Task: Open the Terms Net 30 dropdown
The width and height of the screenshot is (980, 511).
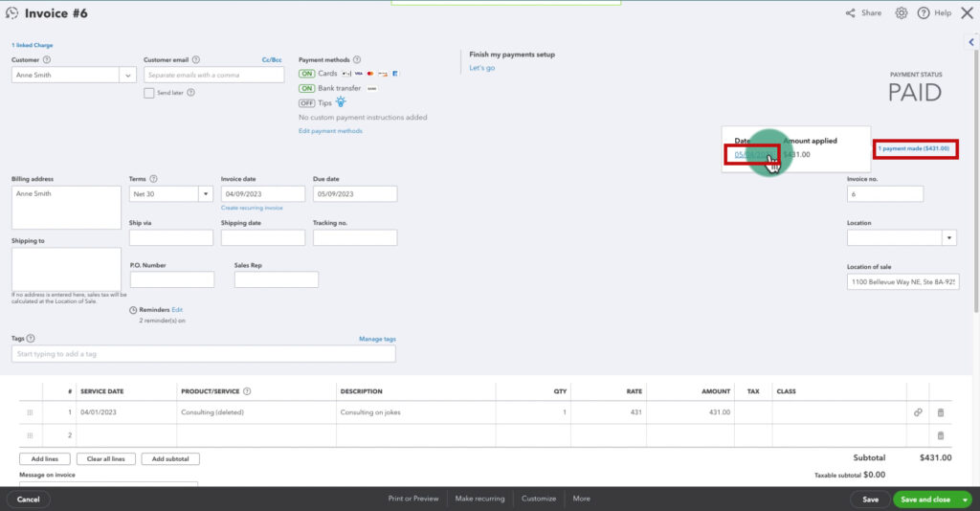Action: click(x=206, y=193)
